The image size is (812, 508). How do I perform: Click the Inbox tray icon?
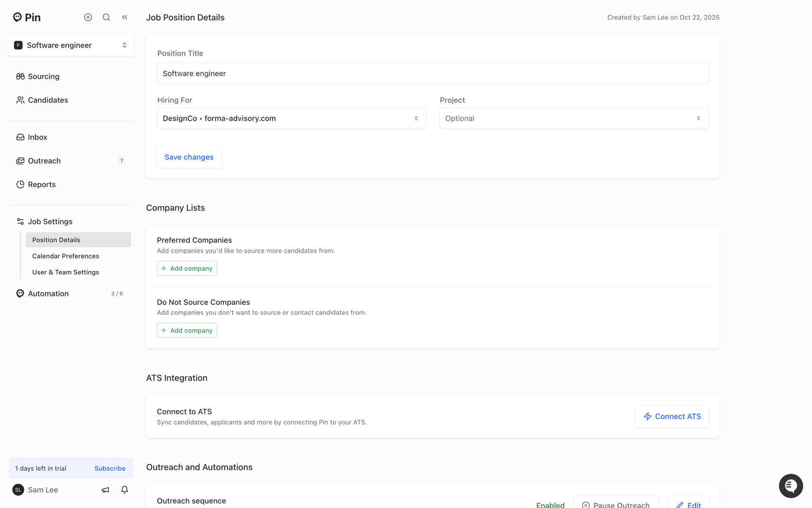[20, 137]
